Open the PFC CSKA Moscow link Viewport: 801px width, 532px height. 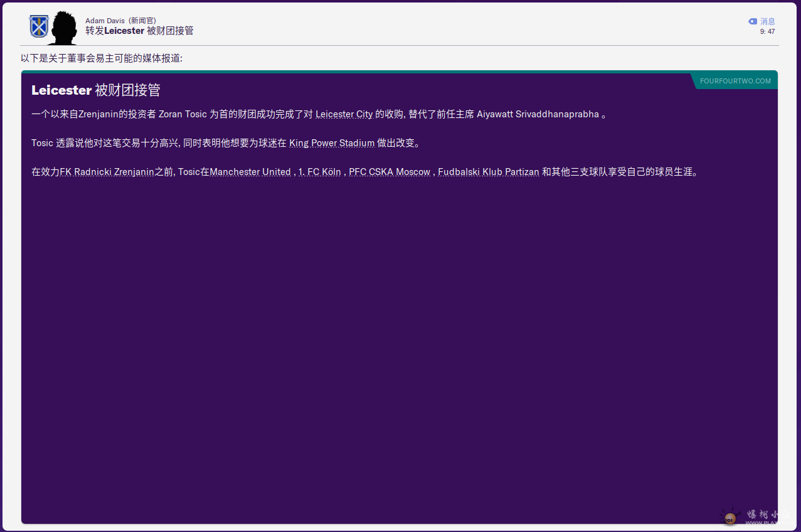pos(390,172)
